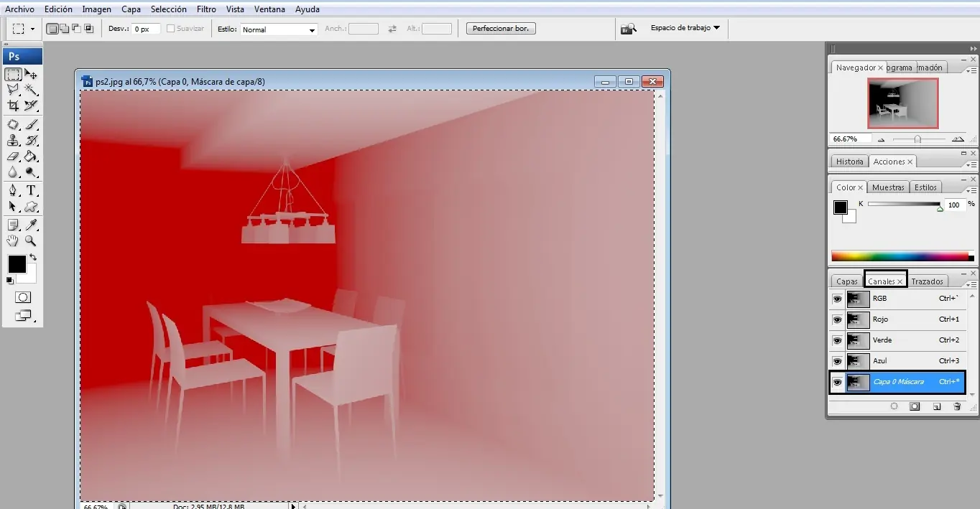This screenshot has height=509, width=980.
Task: Open the Imagen menu
Action: click(96, 9)
